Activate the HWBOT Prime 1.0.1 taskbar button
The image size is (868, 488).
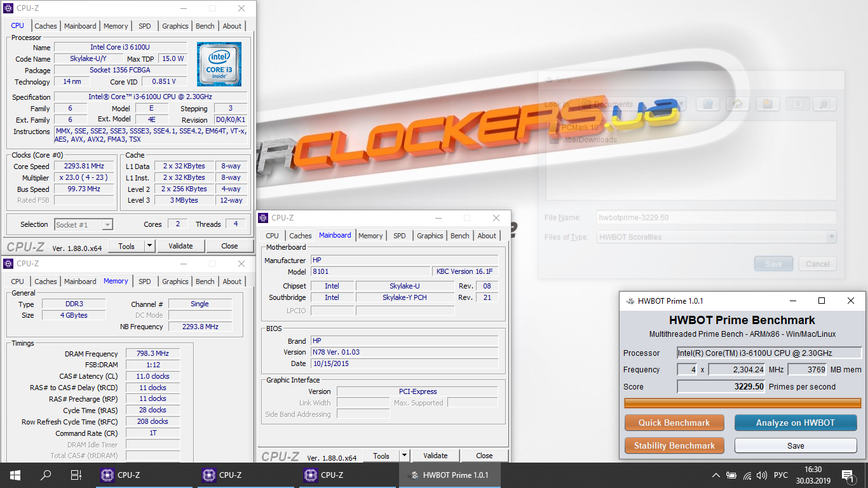[x=449, y=475]
